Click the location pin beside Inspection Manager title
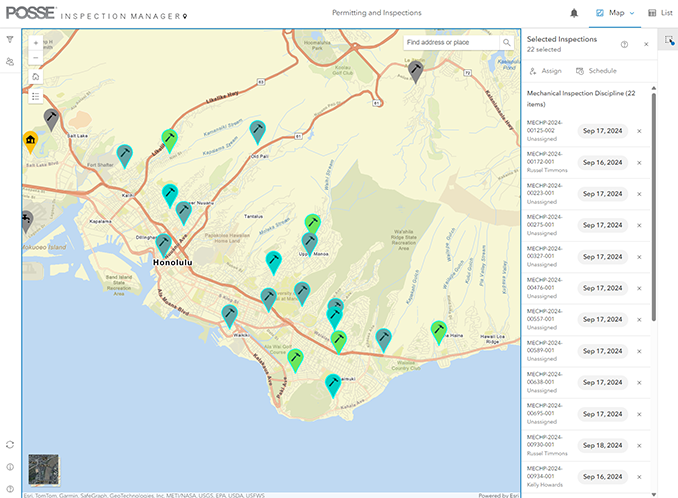The height and width of the screenshot is (498, 678). [x=185, y=16]
